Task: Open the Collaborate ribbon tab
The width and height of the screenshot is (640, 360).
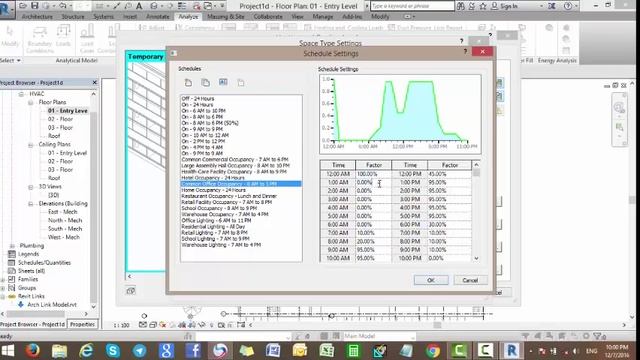Action: pyautogui.click(x=268, y=17)
